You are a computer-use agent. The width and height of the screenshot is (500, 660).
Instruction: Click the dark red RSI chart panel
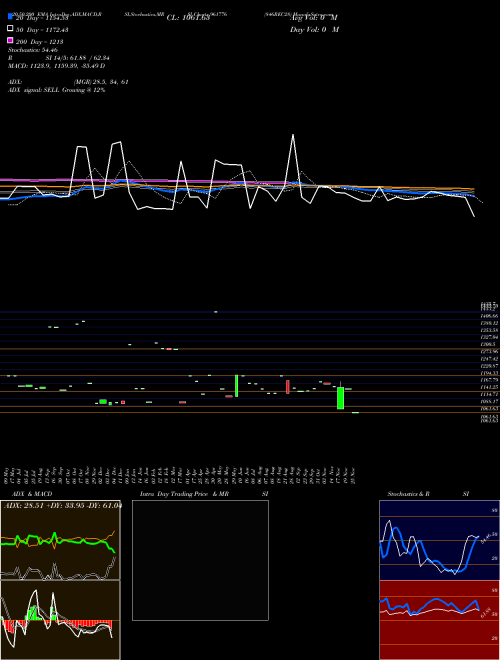tap(439, 620)
